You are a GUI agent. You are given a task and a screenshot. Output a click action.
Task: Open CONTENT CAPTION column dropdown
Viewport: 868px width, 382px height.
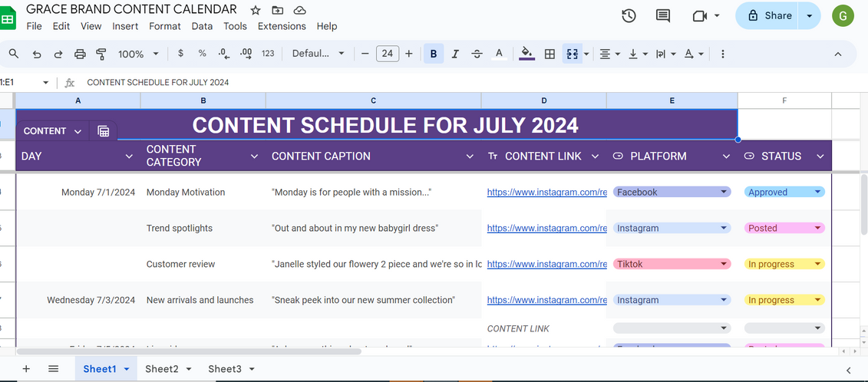[x=470, y=156]
